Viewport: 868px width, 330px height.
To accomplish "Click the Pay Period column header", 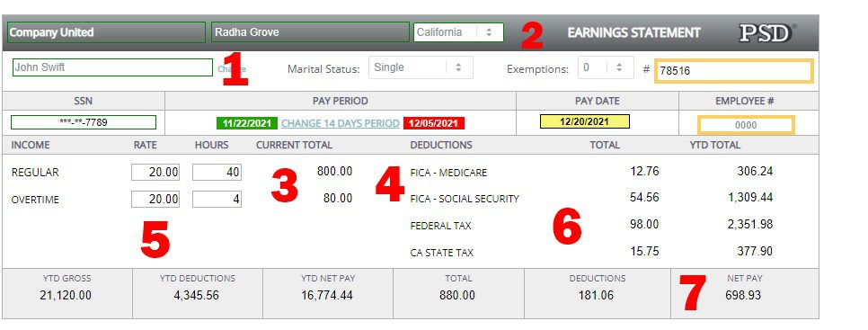I will [x=341, y=102].
